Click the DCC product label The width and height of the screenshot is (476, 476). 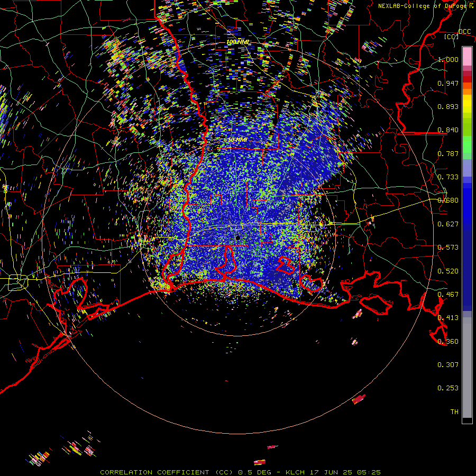point(465,32)
